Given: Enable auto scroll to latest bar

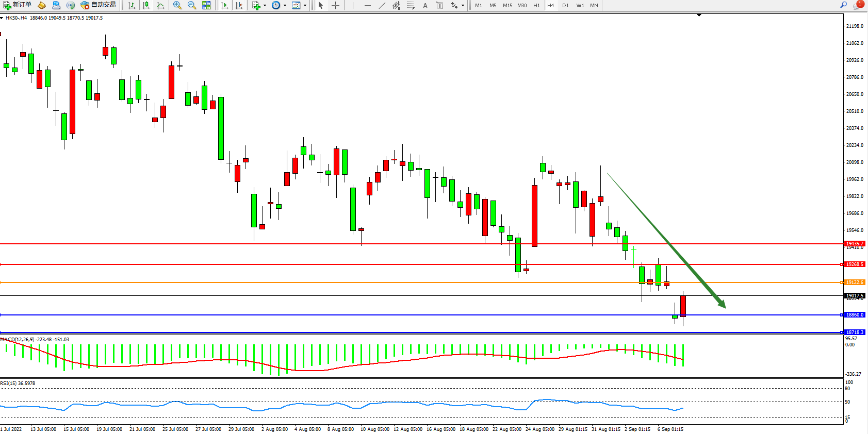Looking at the screenshot, I should 224,5.
